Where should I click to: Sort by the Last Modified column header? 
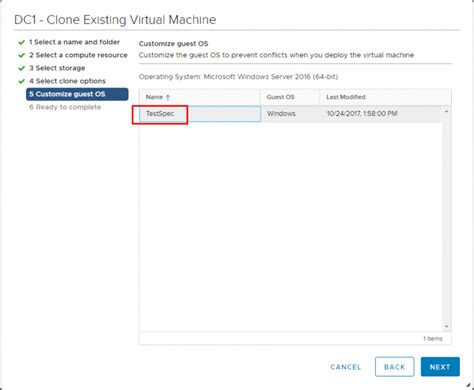pos(385,97)
